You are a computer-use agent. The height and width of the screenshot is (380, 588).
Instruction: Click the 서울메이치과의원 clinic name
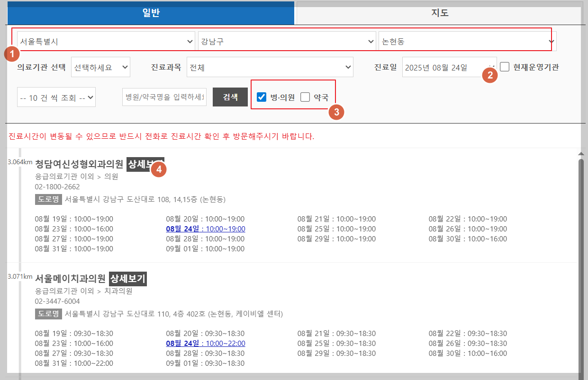click(x=70, y=279)
